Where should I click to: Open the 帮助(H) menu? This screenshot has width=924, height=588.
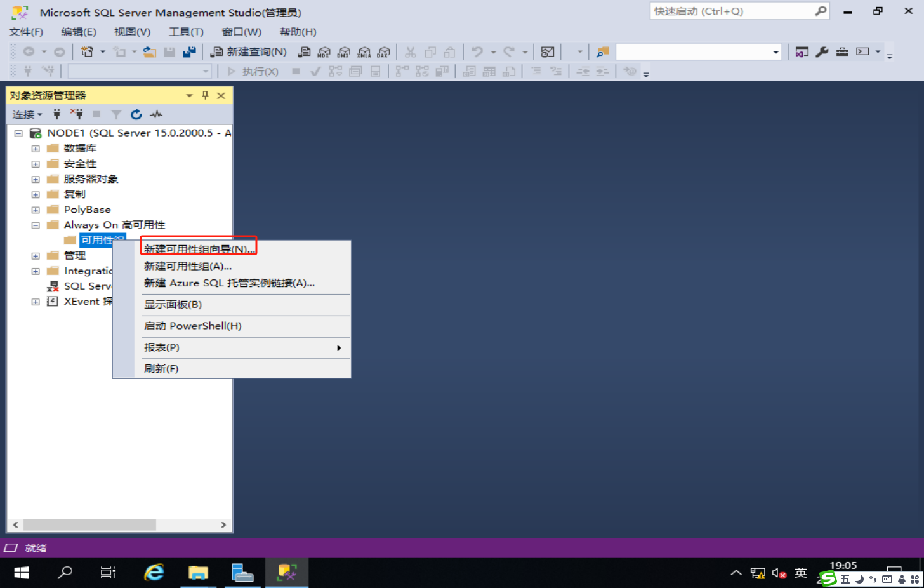pyautogui.click(x=298, y=32)
